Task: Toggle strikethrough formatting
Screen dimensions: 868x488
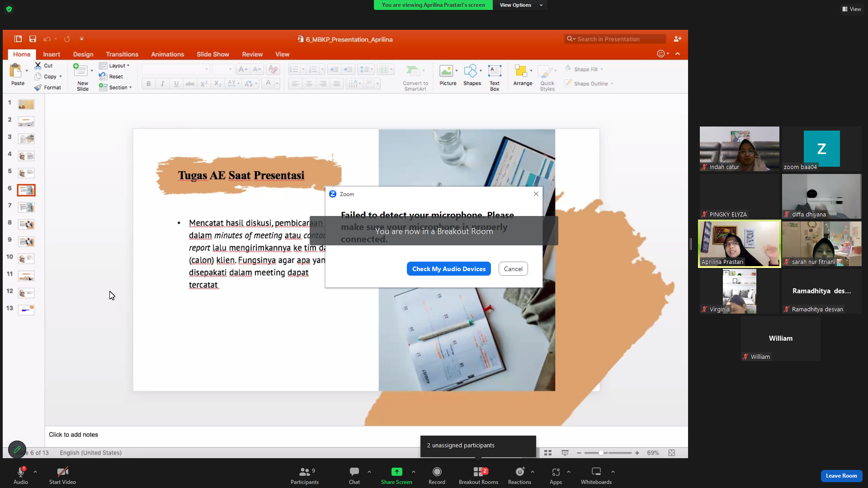Action: [190, 84]
